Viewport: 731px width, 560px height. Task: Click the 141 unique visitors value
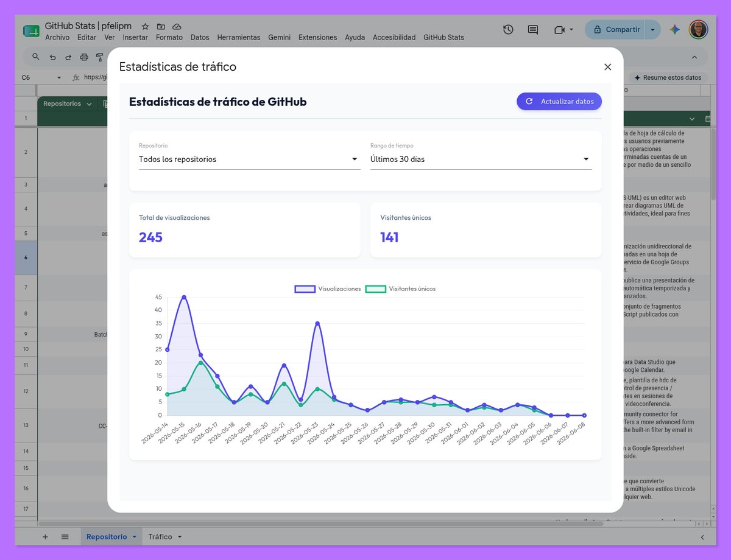[x=389, y=237]
